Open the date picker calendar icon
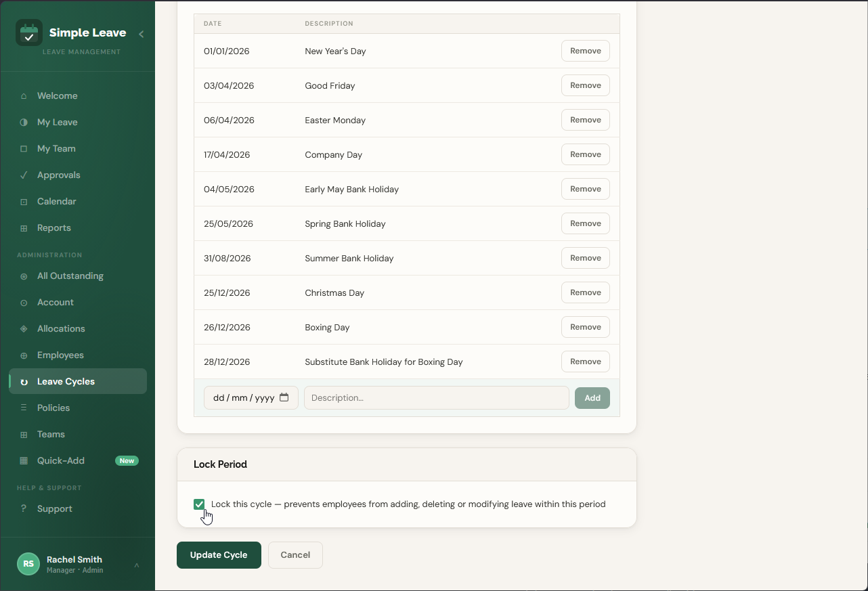868x591 pixels. pos(284,397)
